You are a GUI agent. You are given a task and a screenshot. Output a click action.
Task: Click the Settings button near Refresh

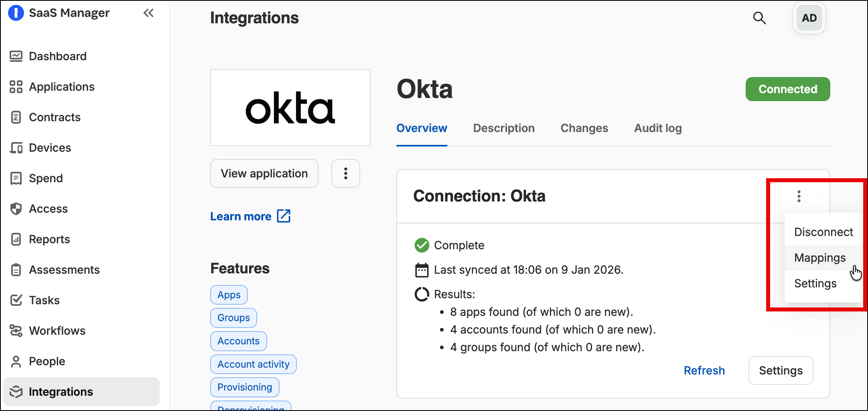(x=781, y=370)
